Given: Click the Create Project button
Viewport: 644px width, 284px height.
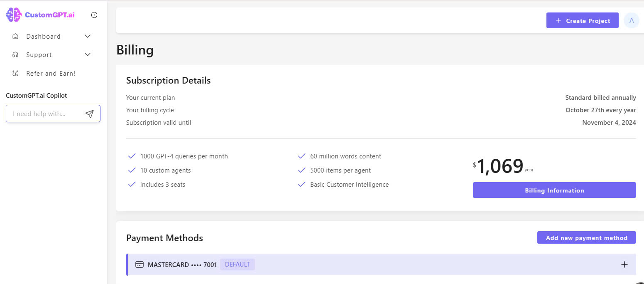Looking at the screenshot, I should point(582,20).
